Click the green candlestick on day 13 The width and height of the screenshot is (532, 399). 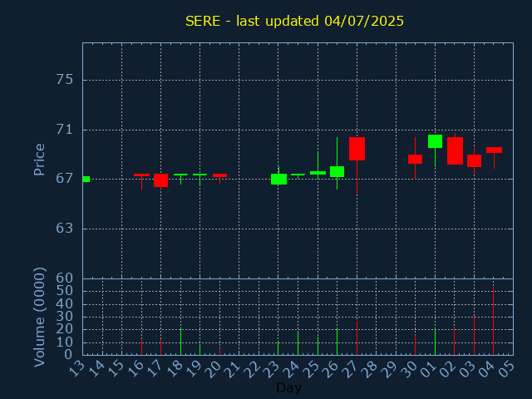tap(86, 180)
